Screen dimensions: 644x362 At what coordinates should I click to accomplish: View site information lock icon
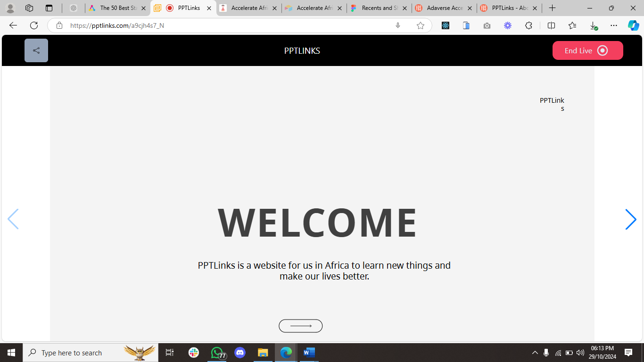59,25
